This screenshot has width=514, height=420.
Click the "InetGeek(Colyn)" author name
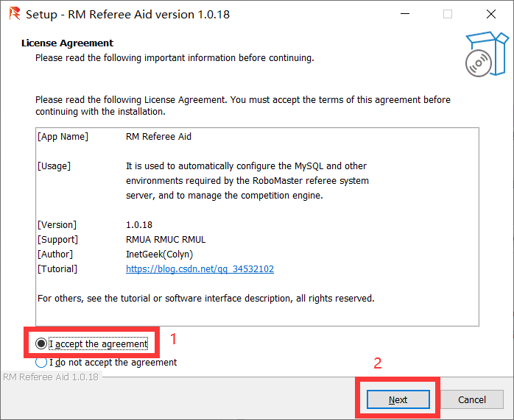[159, 255]
